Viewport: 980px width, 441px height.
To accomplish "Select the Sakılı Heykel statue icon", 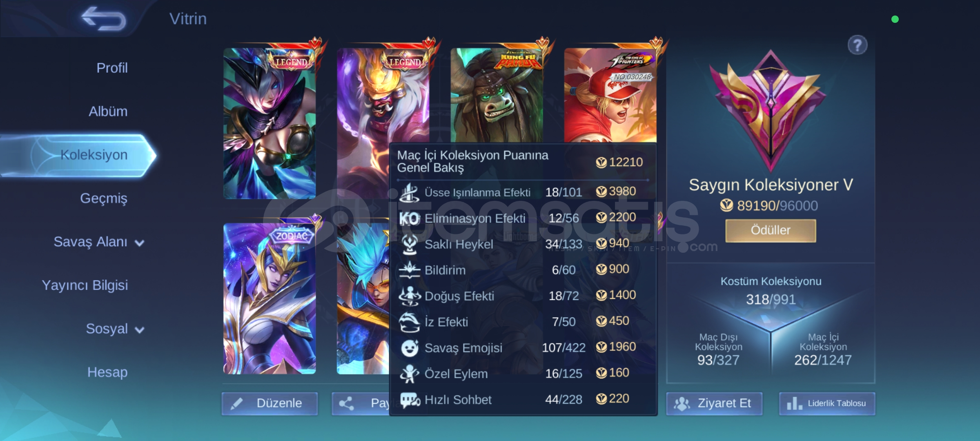I will point(409,244).
